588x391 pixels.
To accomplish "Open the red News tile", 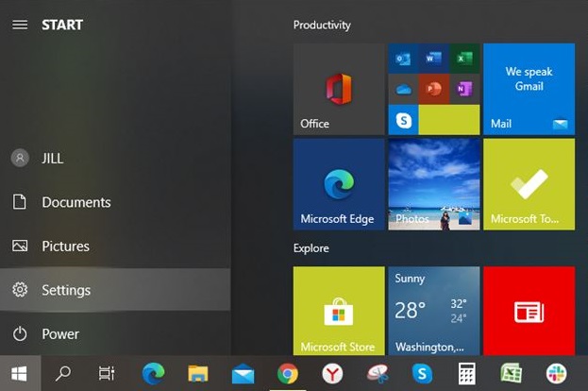I will coord(529,311).
